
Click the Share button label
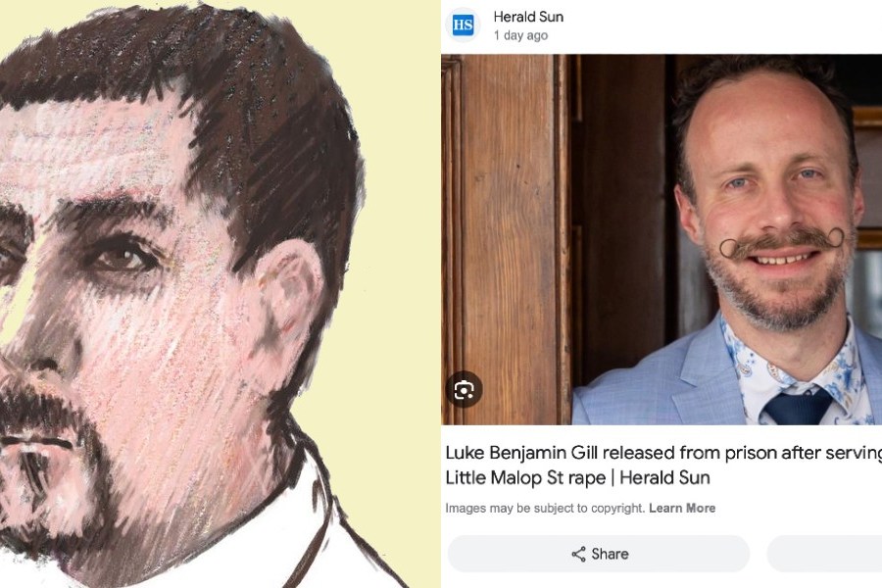click(610, 555)
